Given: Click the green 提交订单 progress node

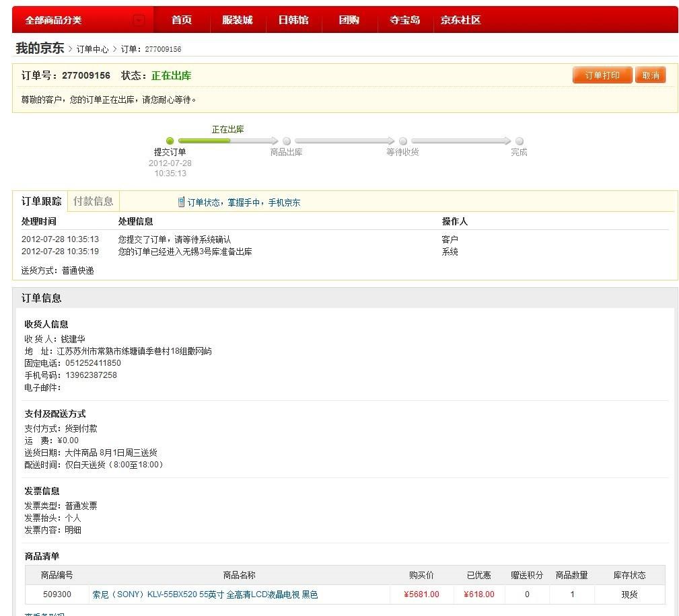Looking at the screenshot, I should (170, 141).
